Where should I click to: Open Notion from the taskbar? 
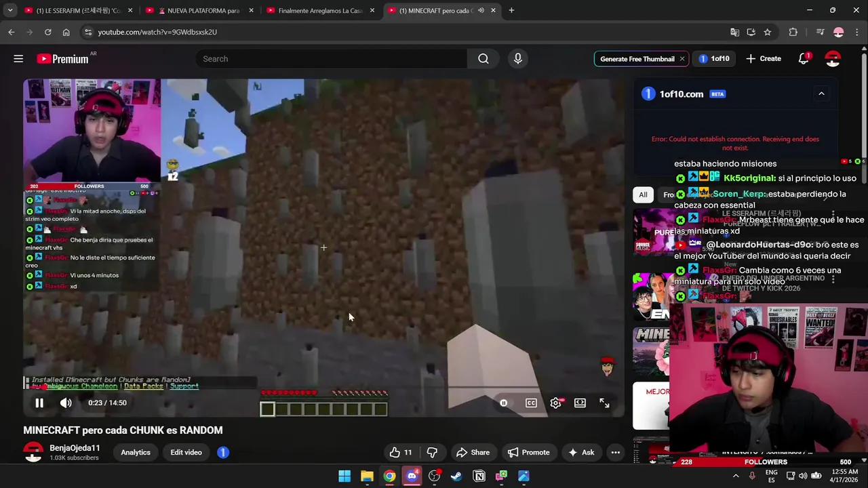click(x=479, y=476)
